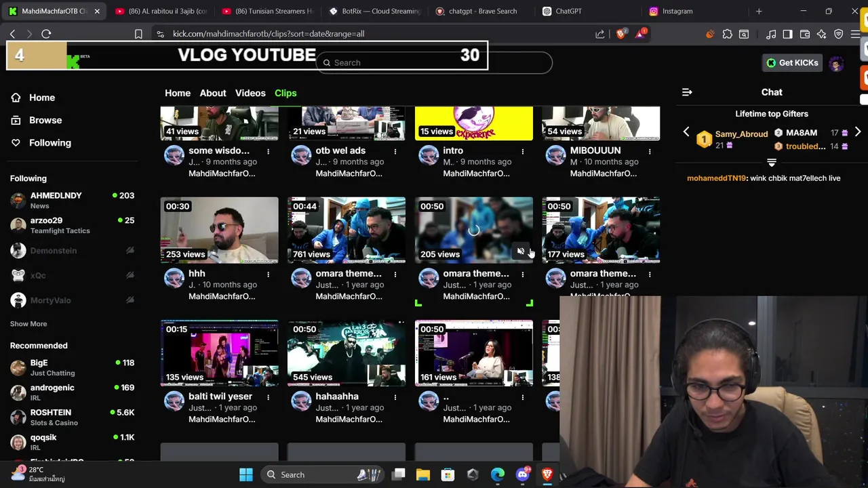868x488 pixels.
Task: Share page via address bar share icon
Action: tap(599, 34)
